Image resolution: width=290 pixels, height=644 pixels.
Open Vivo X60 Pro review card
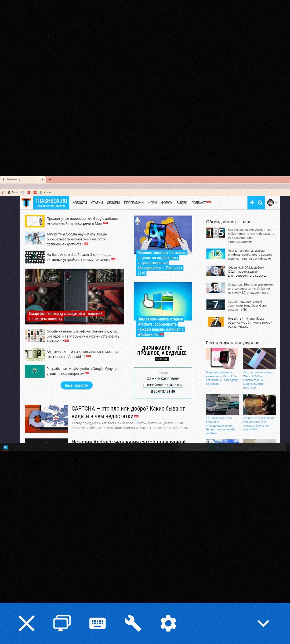(259, 368)
